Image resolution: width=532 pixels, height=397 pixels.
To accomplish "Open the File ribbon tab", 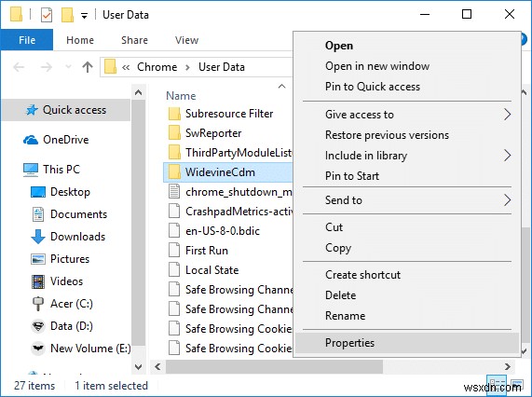I will [27, 40].
